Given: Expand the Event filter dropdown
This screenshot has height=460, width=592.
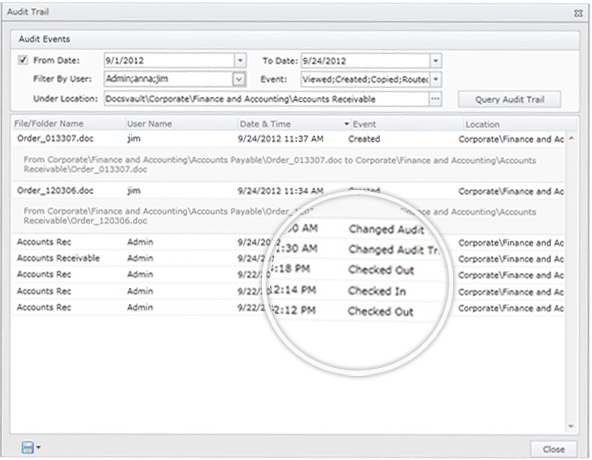Looking at the screenshot, I should pos(436,79).
